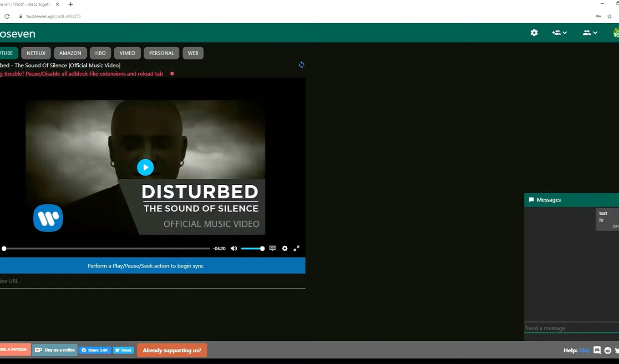Click the Already supporting us? button
The image size is (619, 364).
click(x=172, y=350)
